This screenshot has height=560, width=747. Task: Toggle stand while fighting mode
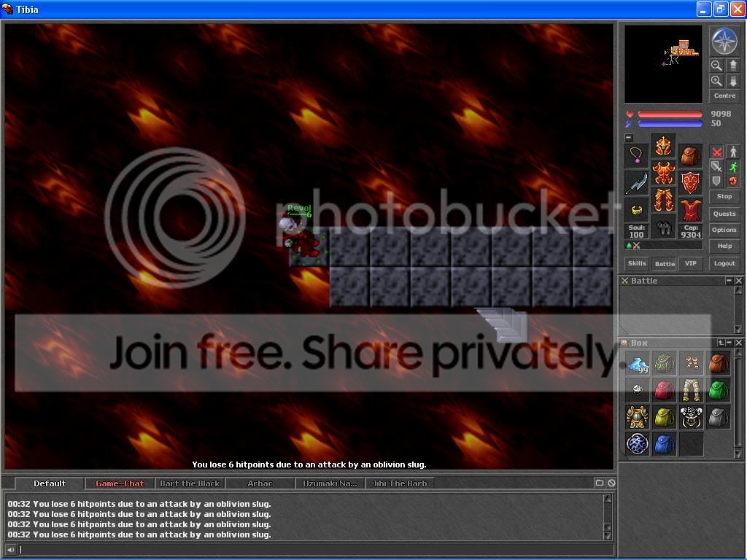pos(733,152)
